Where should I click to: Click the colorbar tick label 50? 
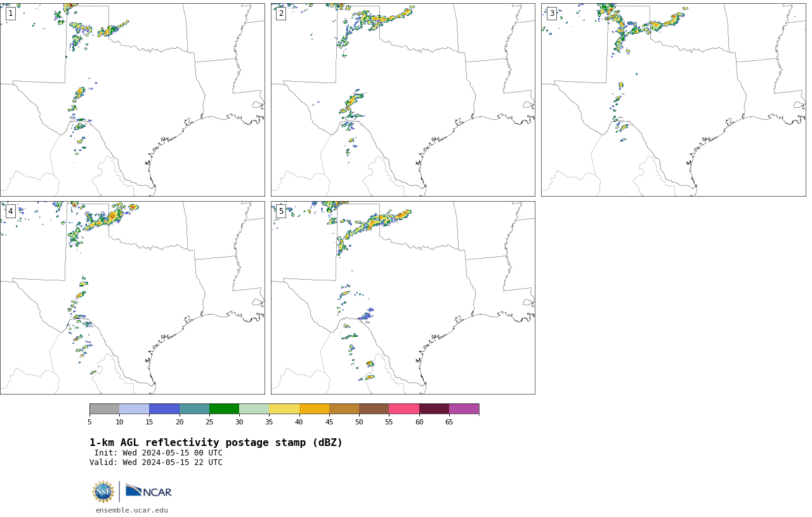359,422
